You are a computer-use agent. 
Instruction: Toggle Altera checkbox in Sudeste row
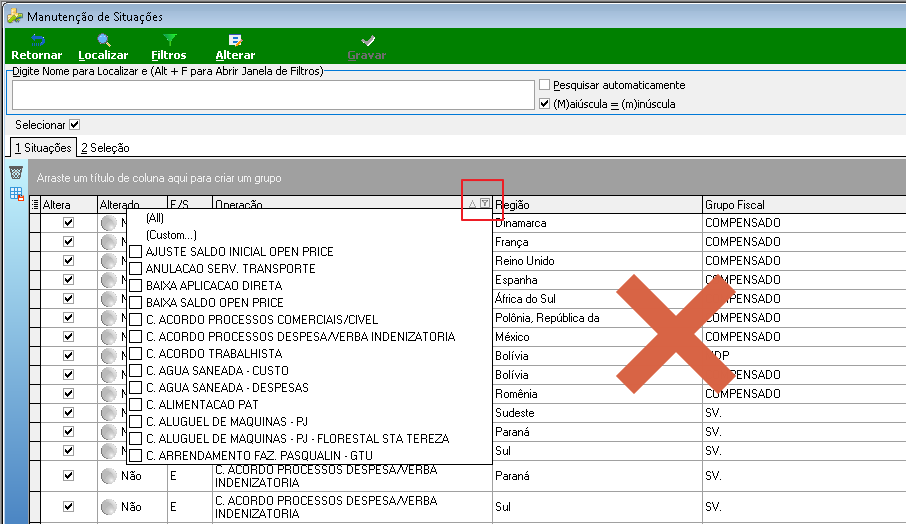pyautogui.click(x=69, y=412)
